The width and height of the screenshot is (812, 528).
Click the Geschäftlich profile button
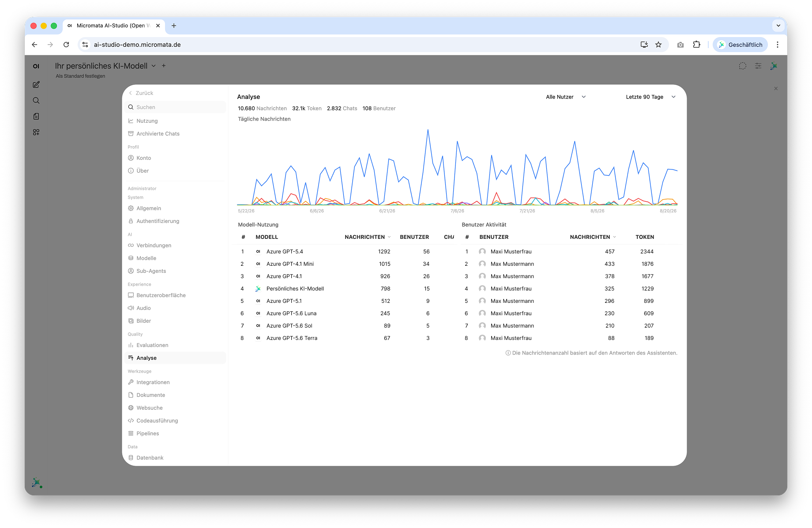tap(740, 45)
